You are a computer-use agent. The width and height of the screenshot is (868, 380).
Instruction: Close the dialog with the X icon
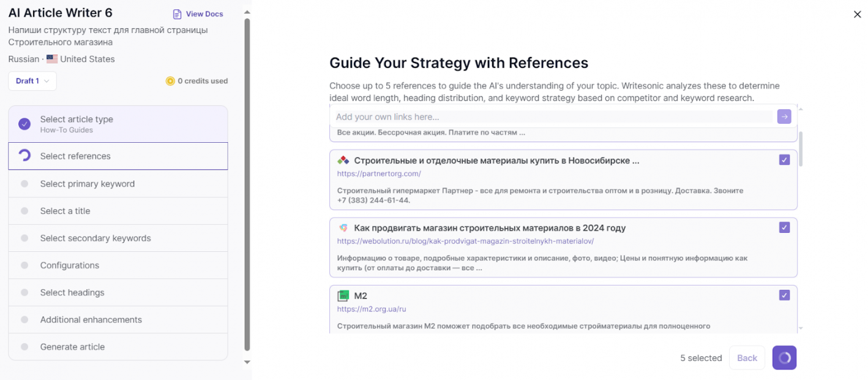[x=857, y=15]
